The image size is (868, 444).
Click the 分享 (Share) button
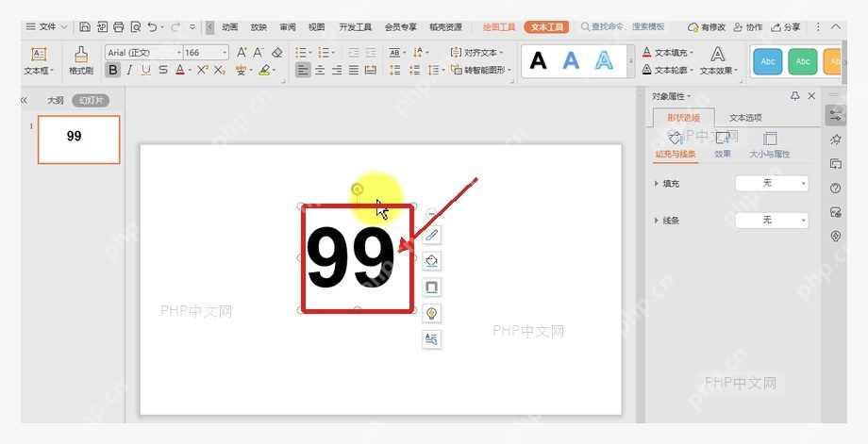[x=786, y=26]
